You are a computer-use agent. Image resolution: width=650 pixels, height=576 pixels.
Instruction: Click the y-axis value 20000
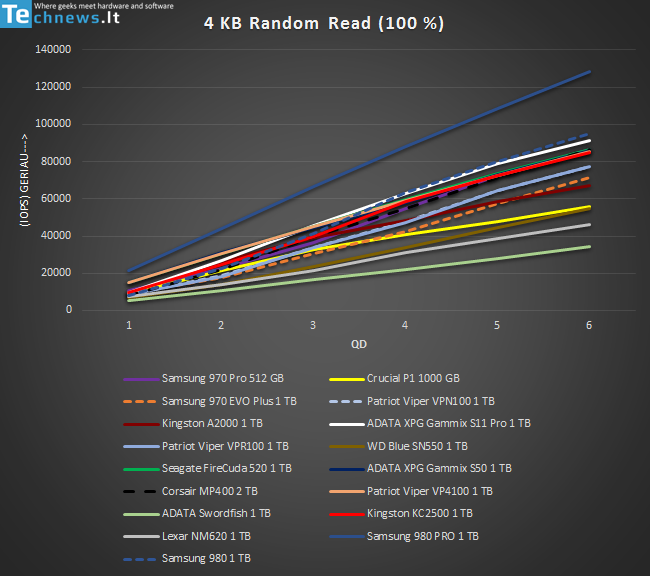56,272
